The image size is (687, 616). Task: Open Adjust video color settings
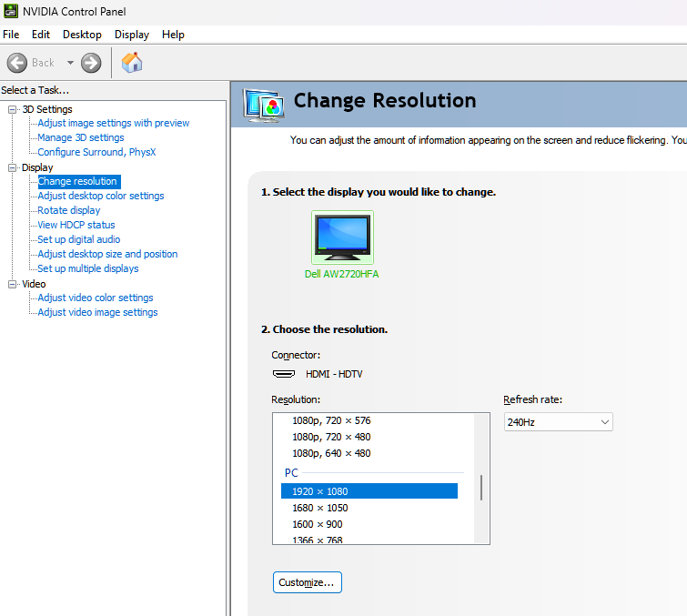pyautogui.click(x=96, y=298)
